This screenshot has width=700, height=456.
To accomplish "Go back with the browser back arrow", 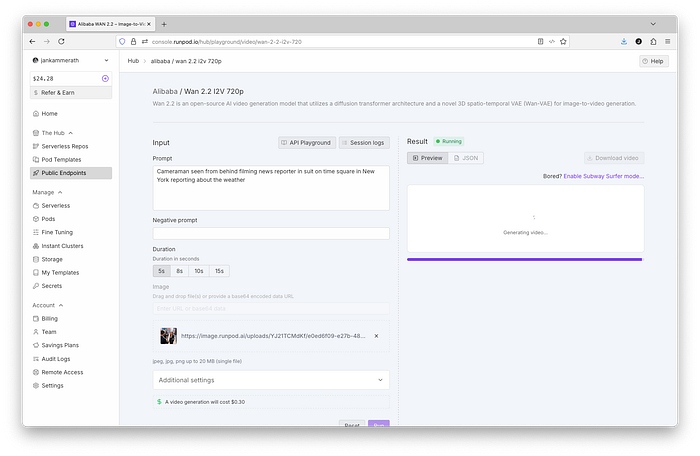I will pyautogui.click(x=32, y=42).
